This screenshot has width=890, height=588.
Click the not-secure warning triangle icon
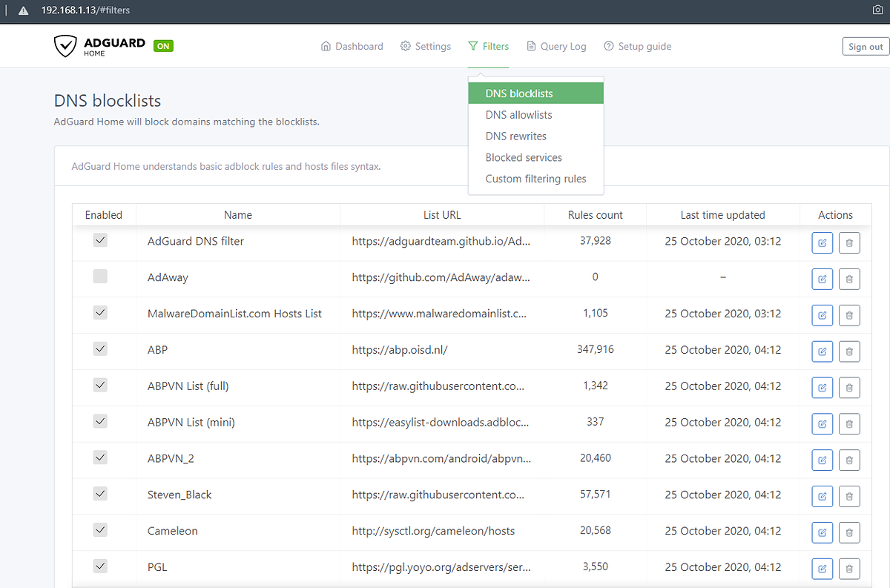23,11
